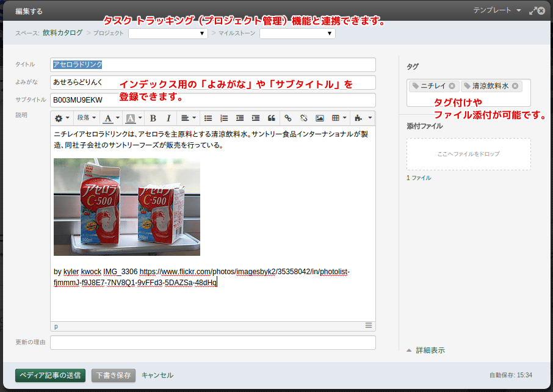
Task: Click the ニチレイ tag label
Action: (433, 85)
